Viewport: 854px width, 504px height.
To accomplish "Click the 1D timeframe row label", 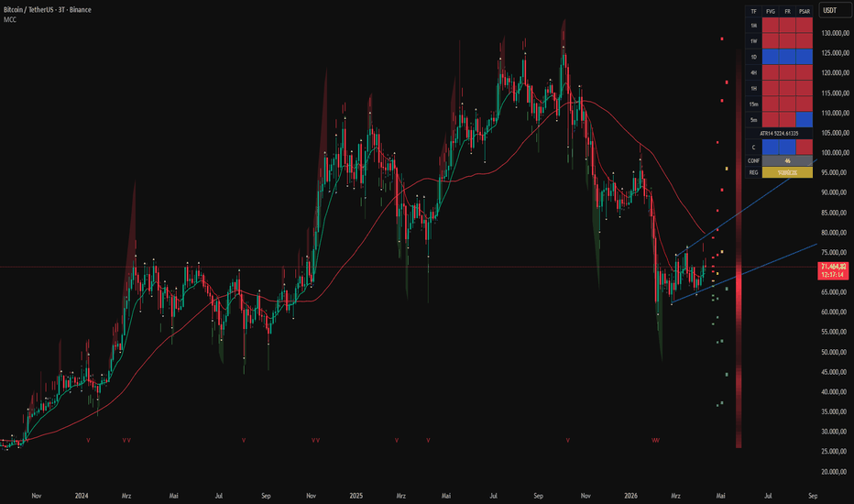I will [x=754, y=57].
